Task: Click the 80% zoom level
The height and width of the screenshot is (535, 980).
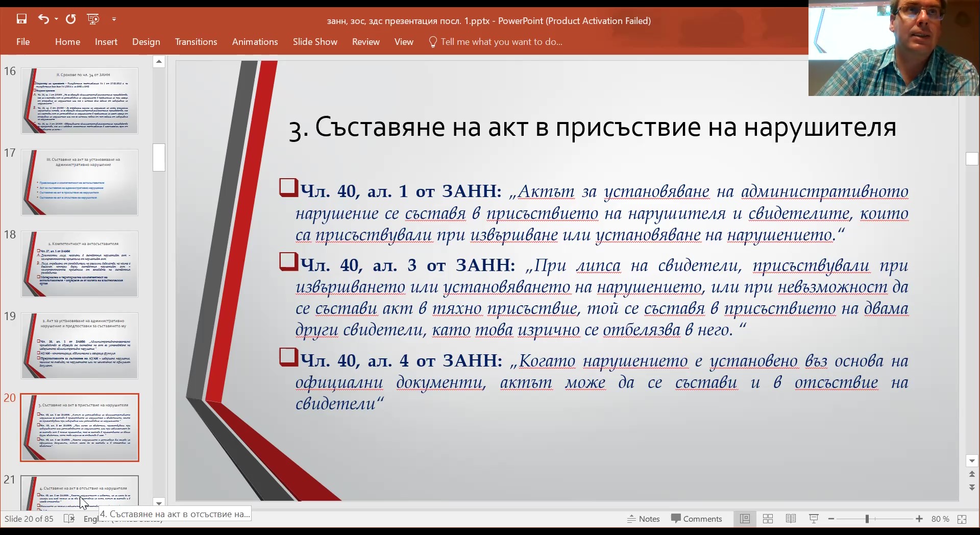Action: (x=940, y=519)
